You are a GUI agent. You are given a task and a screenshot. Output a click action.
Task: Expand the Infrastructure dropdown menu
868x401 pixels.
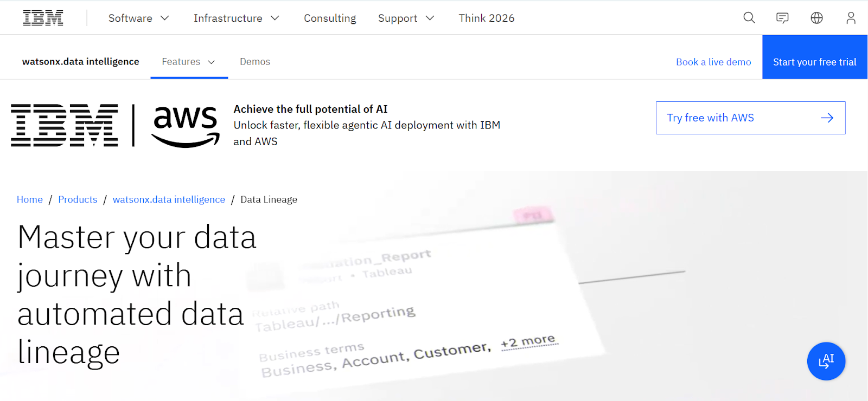(236, 18)
